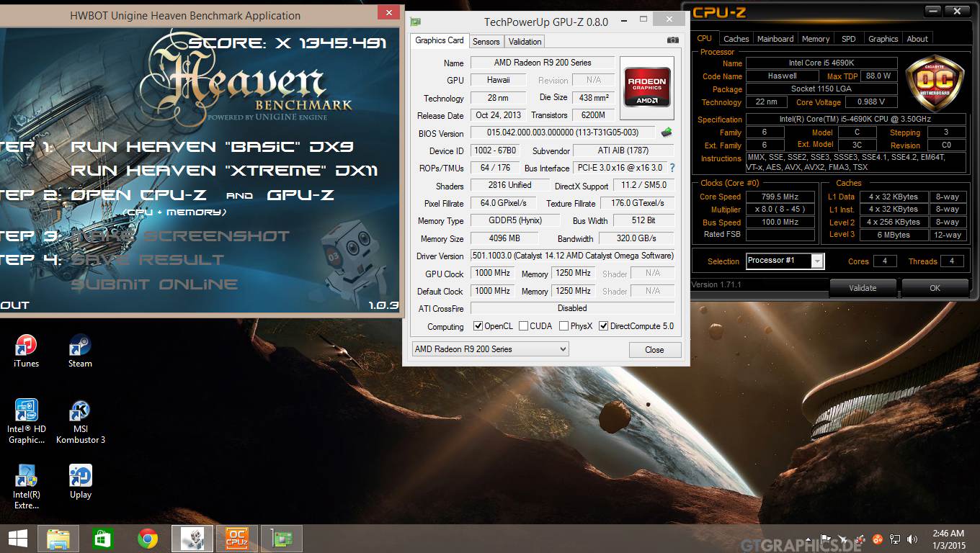Click Open CPU-Z in Heaven step 2
The image size is (980, 553).
click(x=138, y=195)
